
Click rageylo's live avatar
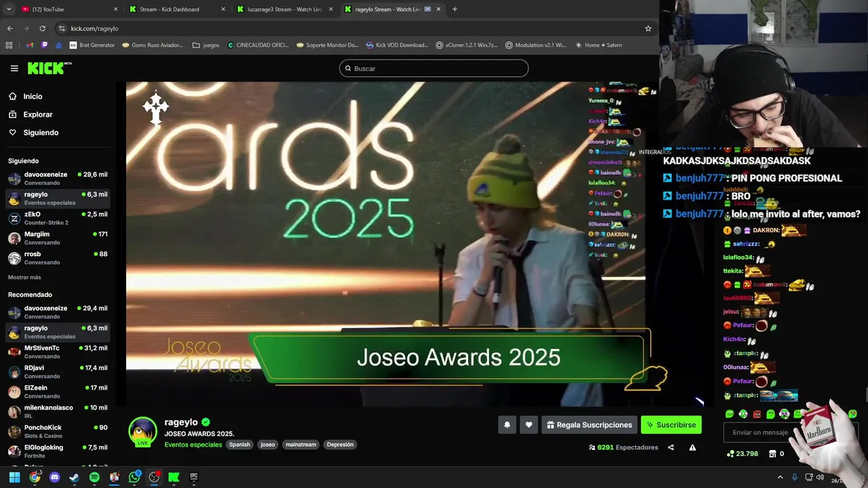click(x=143, y=432)
